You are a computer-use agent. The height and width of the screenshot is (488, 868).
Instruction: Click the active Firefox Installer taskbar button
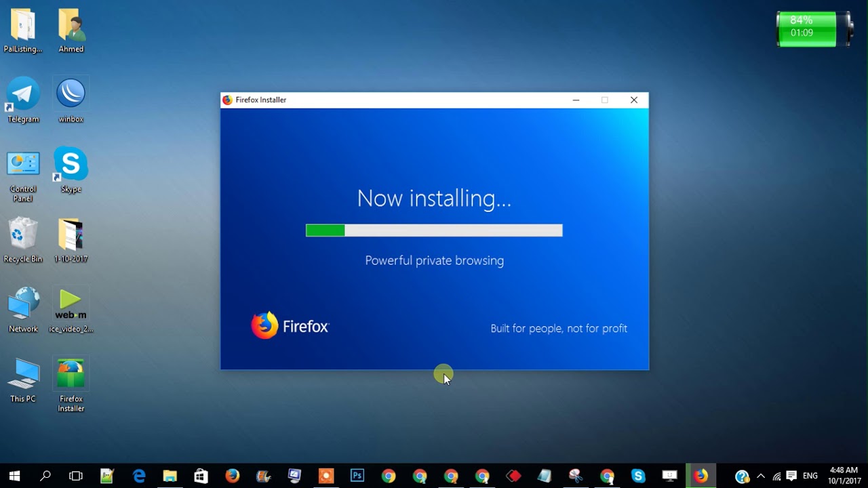pyautogui.click(x=701, y=476)
